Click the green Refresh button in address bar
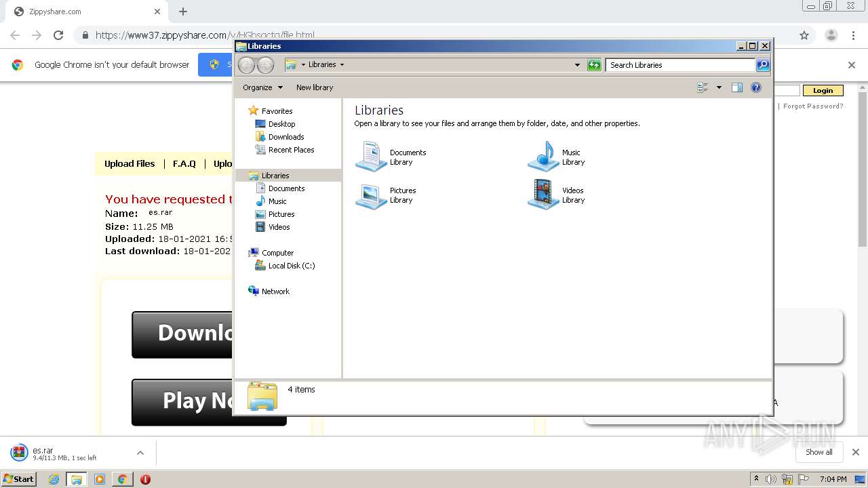 pos(594,65)
